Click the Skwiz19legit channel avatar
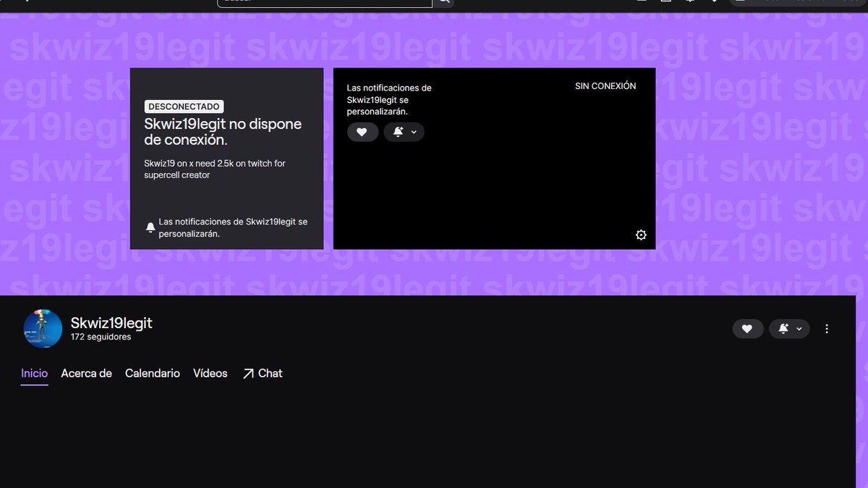 point(43,329)
